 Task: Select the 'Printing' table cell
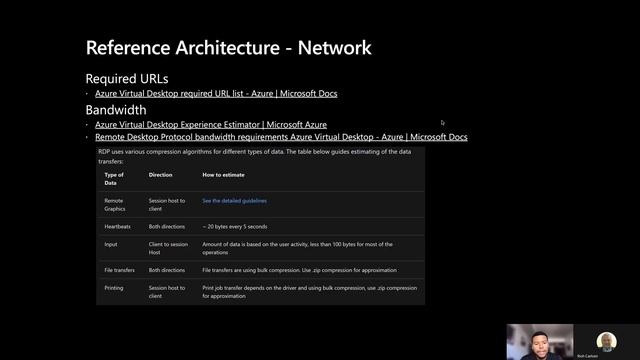pos(113,288)
